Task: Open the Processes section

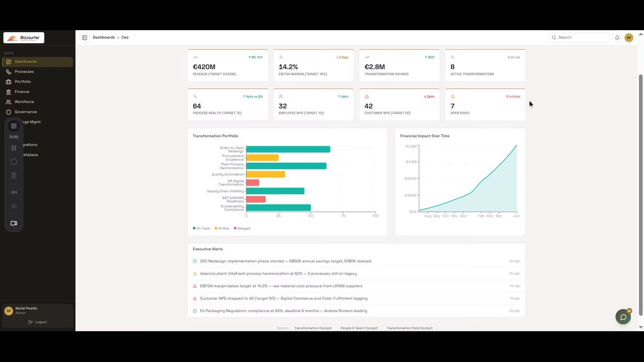Action: pos(38,71)
